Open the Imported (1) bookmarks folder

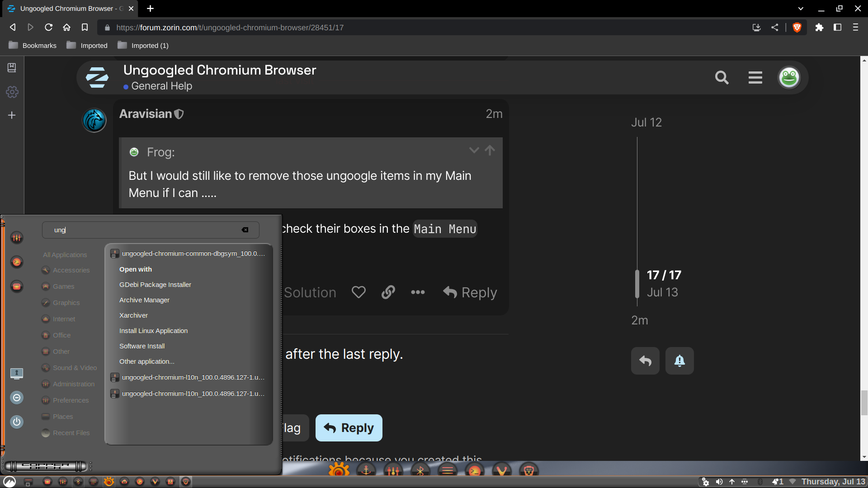143,46
